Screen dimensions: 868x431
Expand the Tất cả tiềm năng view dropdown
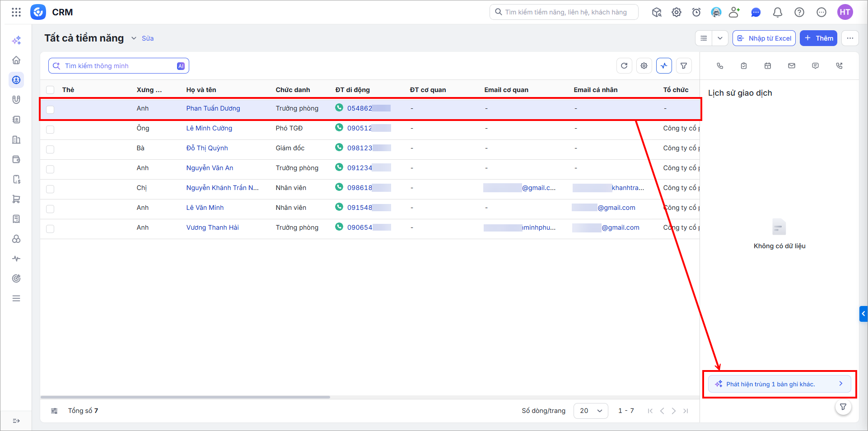pyautogui.click(x=134, y=38)
